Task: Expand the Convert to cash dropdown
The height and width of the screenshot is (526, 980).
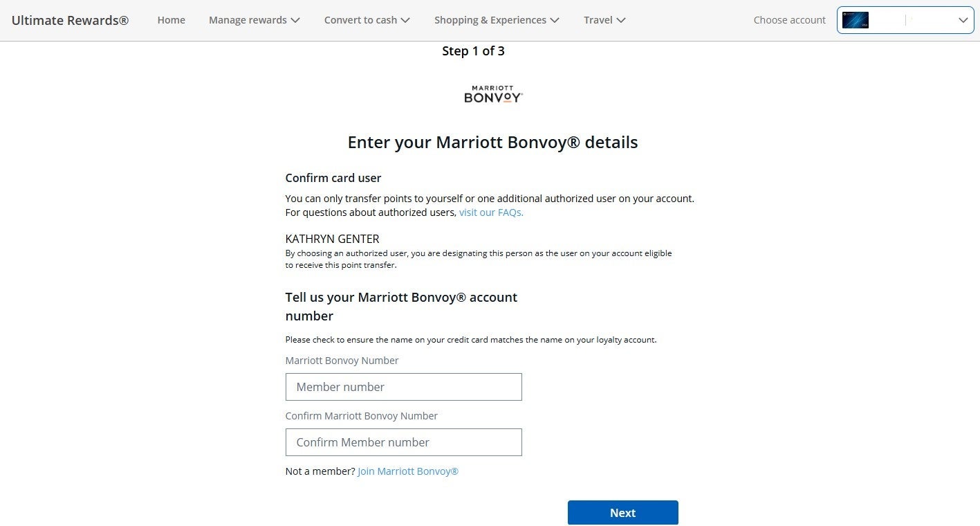Action: (367, 20)
